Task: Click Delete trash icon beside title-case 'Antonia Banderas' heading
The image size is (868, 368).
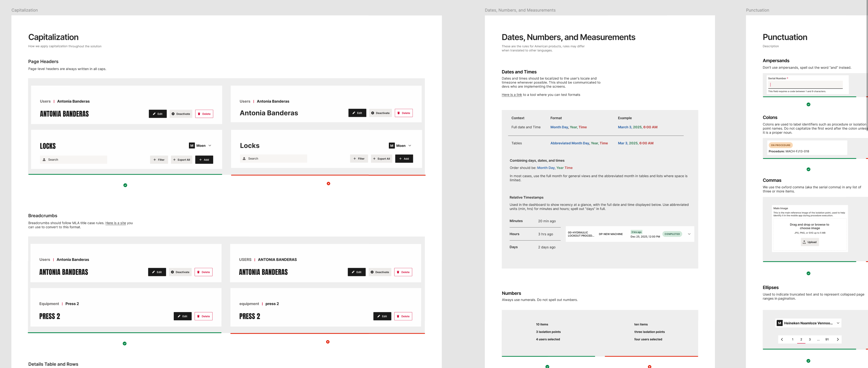Action: coord(398,113)
